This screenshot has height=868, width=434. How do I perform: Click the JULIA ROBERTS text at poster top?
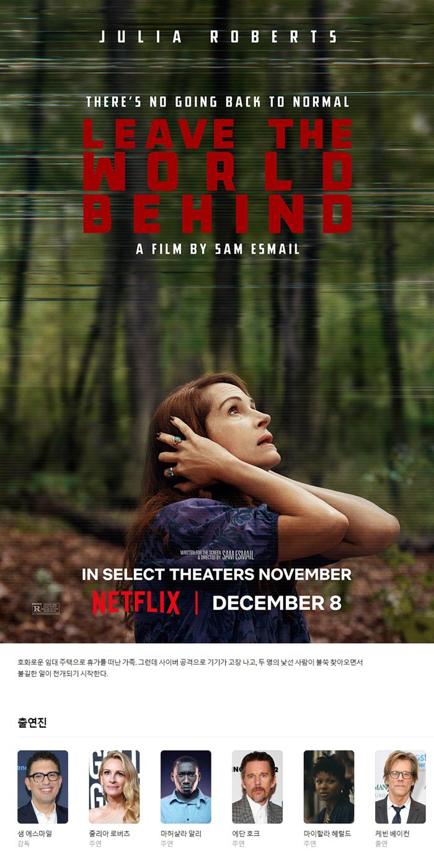pyautogui.click(x=218, y=37)
